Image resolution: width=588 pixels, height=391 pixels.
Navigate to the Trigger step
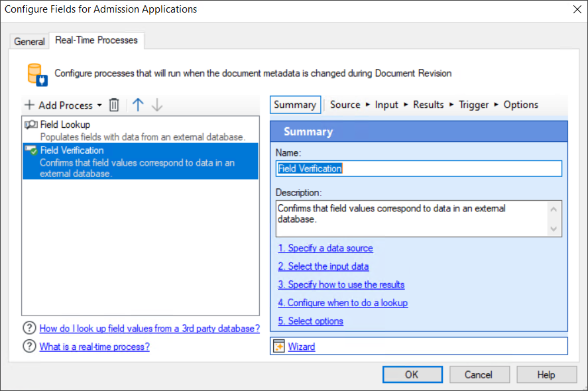point(473,104)
